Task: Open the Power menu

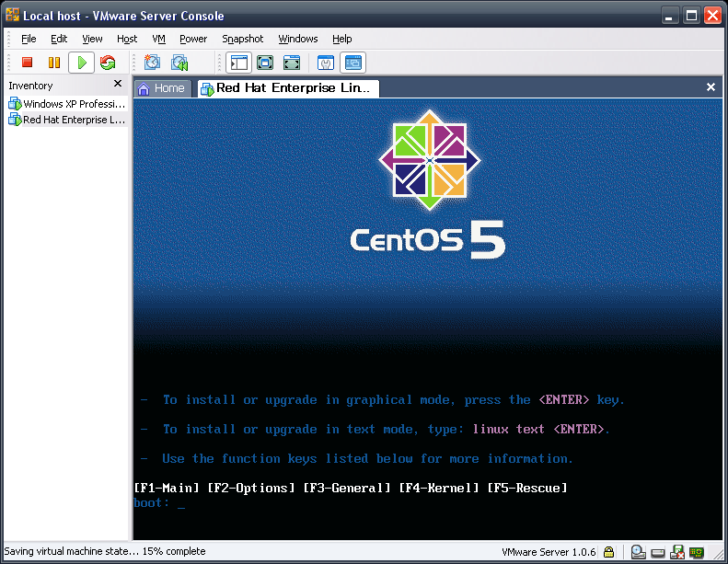Action: click(x=193, y=39)
